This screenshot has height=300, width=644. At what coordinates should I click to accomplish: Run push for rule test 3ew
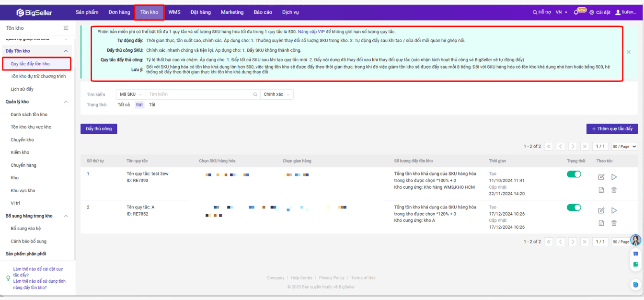tap(614, 177)
